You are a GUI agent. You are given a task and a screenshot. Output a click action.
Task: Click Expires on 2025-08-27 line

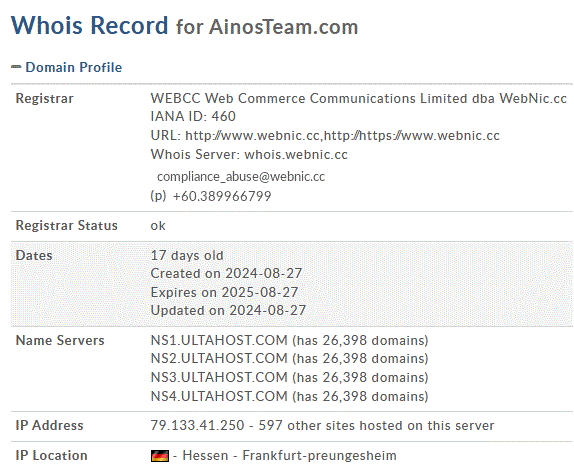click(x=224, y=292)
